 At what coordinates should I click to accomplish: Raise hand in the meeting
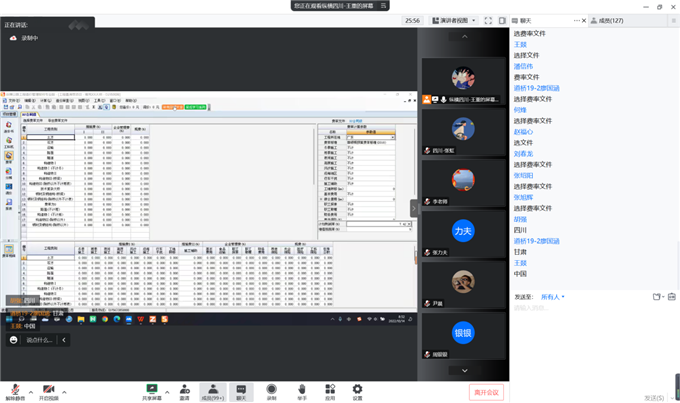tap(301, 390)
